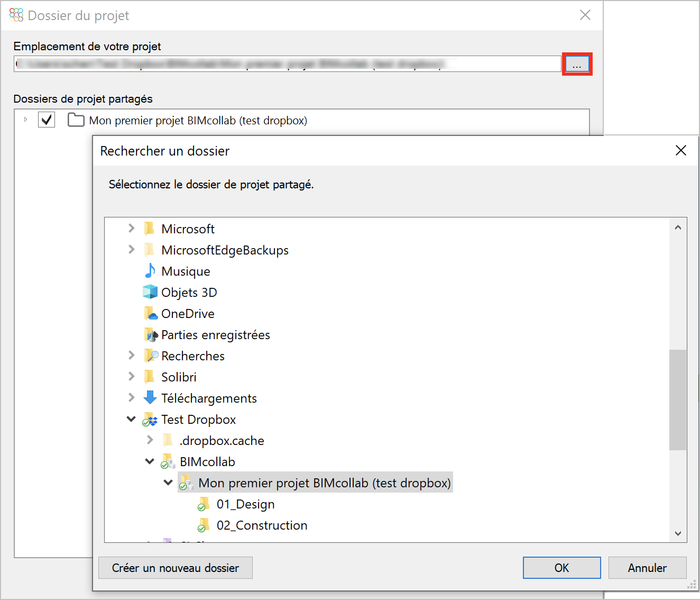Select Objets 3D in the tree
The width and height of the screenshot is (700, 600).
[x=189, y=293]
